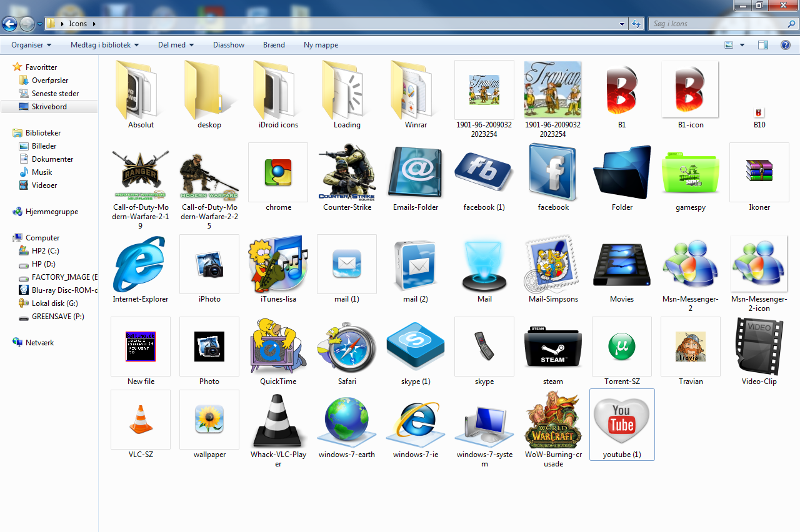This screenshot has height=532, width=800.
Task: Select the Video-Clip film icon
Action: tap(759, 347)
